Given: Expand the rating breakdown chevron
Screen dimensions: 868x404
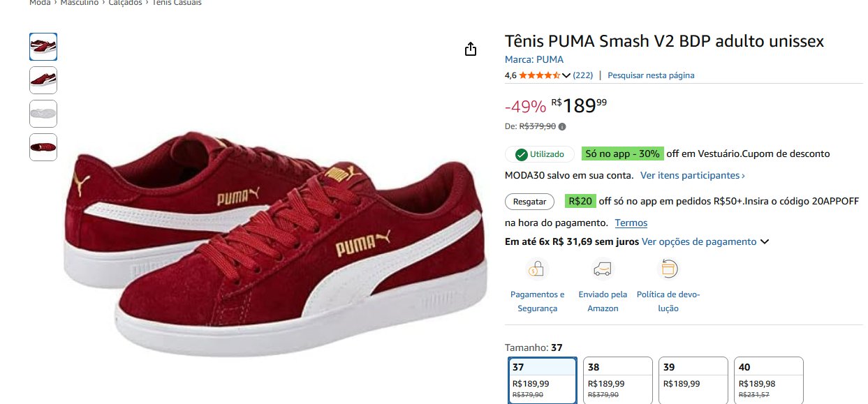Looking at the screenshot, I should pyautogui.click(x=566, y=75).
